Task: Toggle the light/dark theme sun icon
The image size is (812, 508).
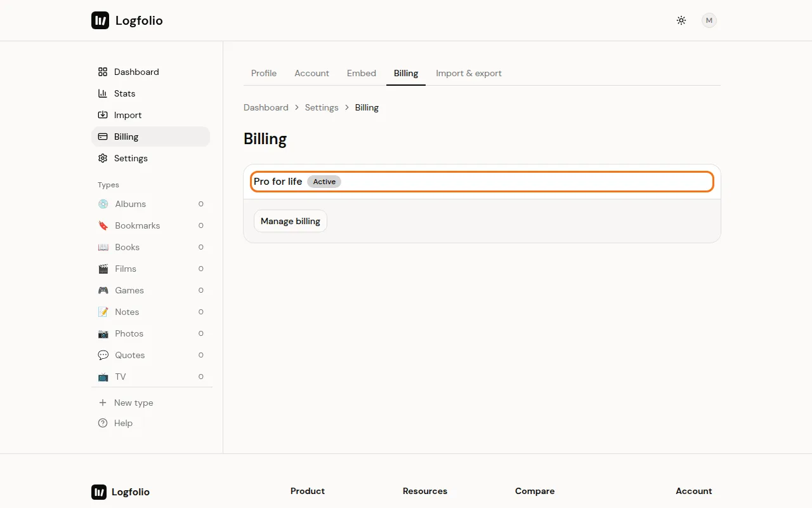Action: (681, 20)
